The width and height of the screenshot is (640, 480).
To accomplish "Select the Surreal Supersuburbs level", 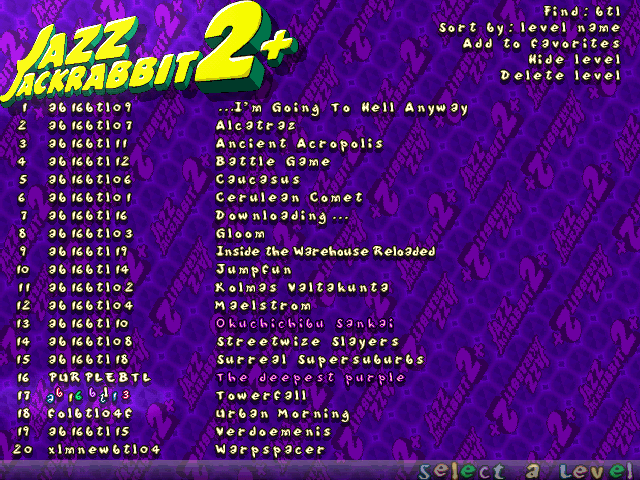I will [320, 360].
